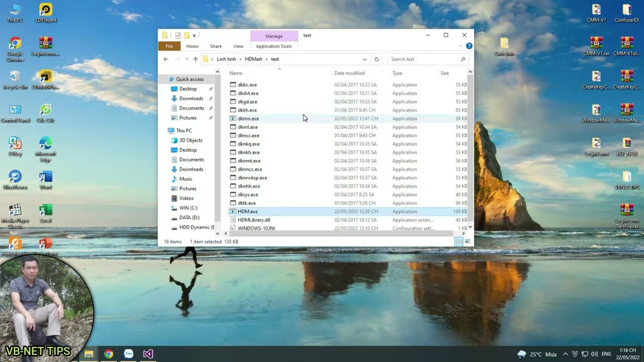Viewport: 644px width, 362px height.
Task: Select Quick access in navigation pane
Action: pyautogui.click(x=190, y=79)
